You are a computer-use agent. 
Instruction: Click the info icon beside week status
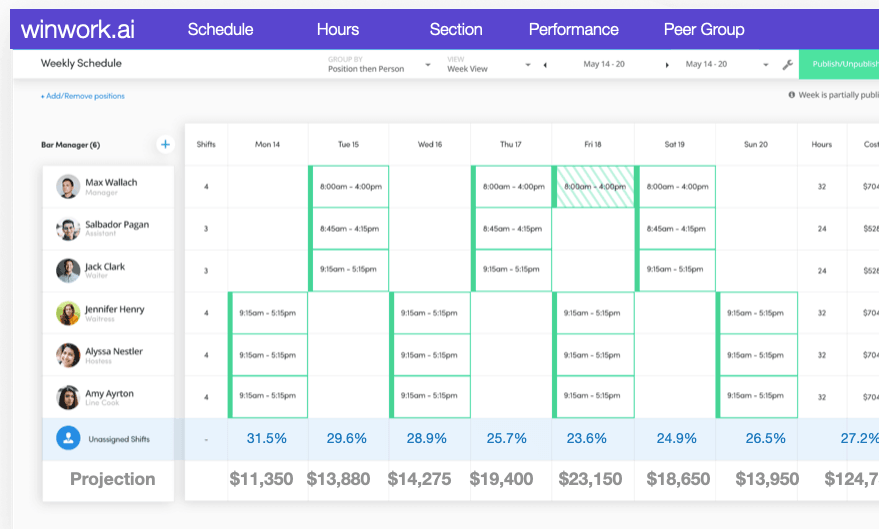[x=792, y=95]
